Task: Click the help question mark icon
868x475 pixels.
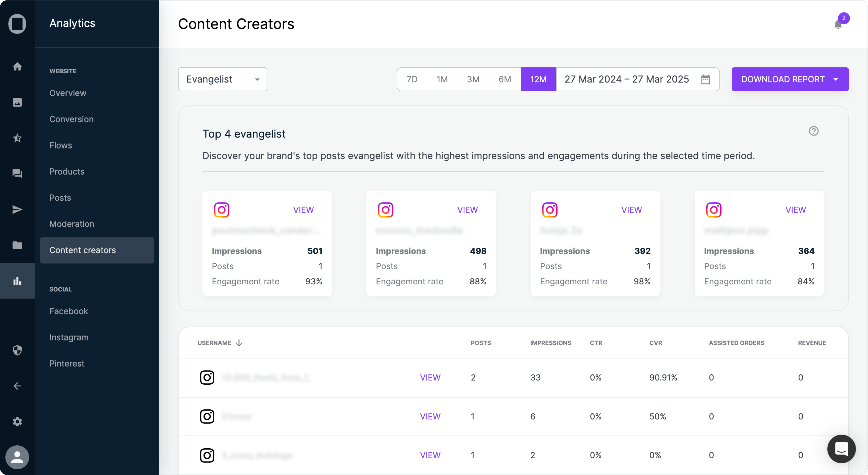Action: click(x=813, y=131)
